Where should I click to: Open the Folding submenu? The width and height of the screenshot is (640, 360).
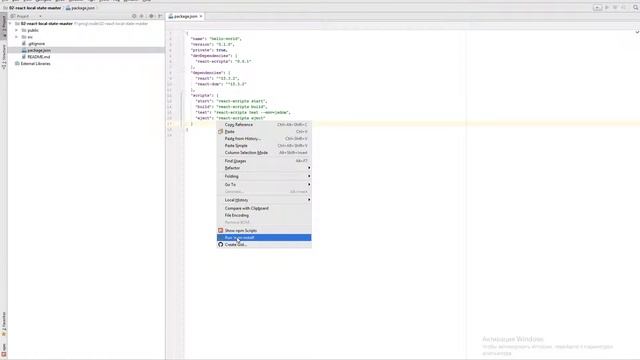264,176
